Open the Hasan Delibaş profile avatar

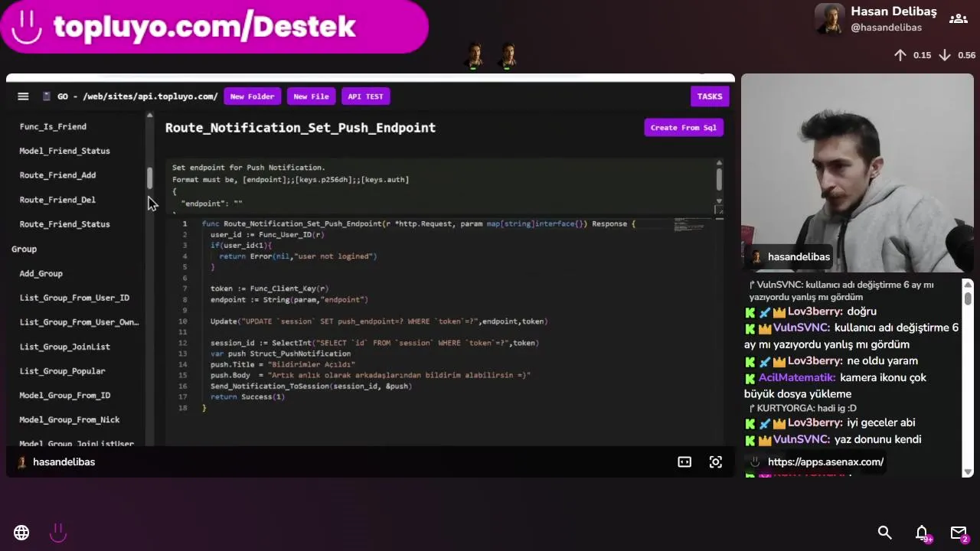click(x=830, y=19)
